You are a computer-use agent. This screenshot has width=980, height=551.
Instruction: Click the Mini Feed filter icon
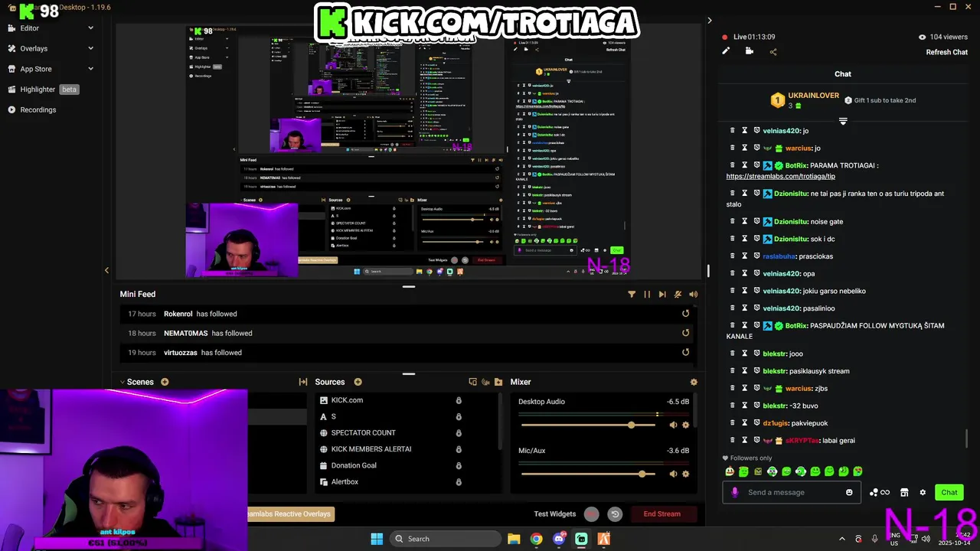click(632, 294)
